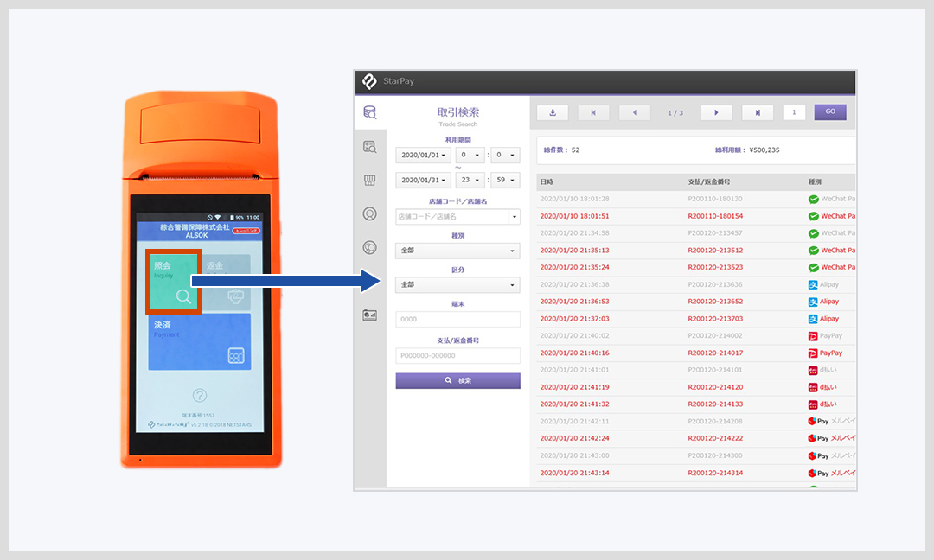
Task: Click the purple 検索 search button
Action: (x=457, y=380)
